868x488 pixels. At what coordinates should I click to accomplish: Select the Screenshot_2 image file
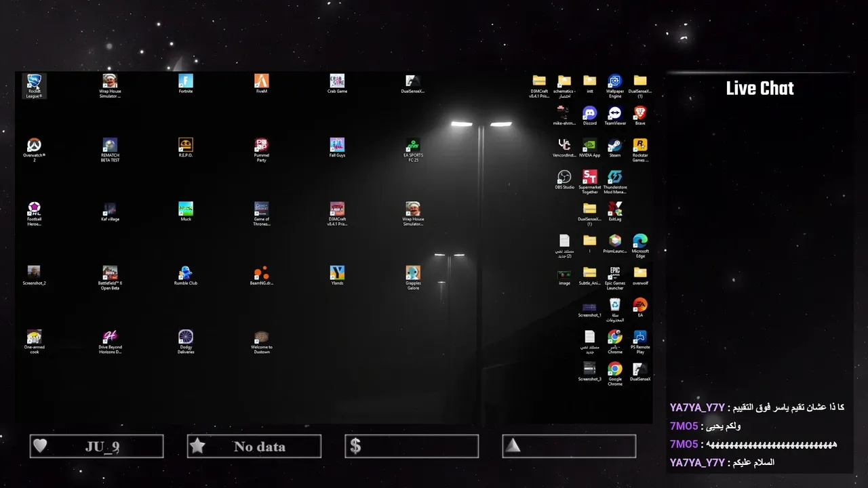pyautogui.click(x=34, y=276)
